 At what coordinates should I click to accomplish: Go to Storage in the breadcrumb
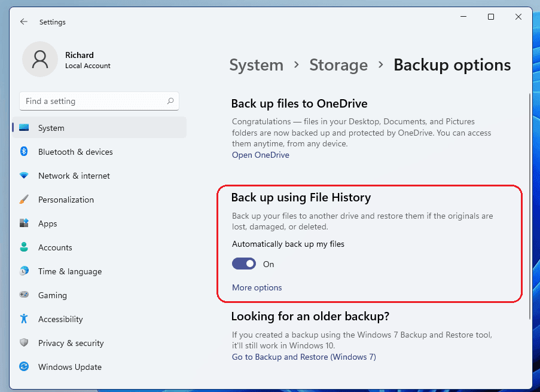click(x=338, y=65)
